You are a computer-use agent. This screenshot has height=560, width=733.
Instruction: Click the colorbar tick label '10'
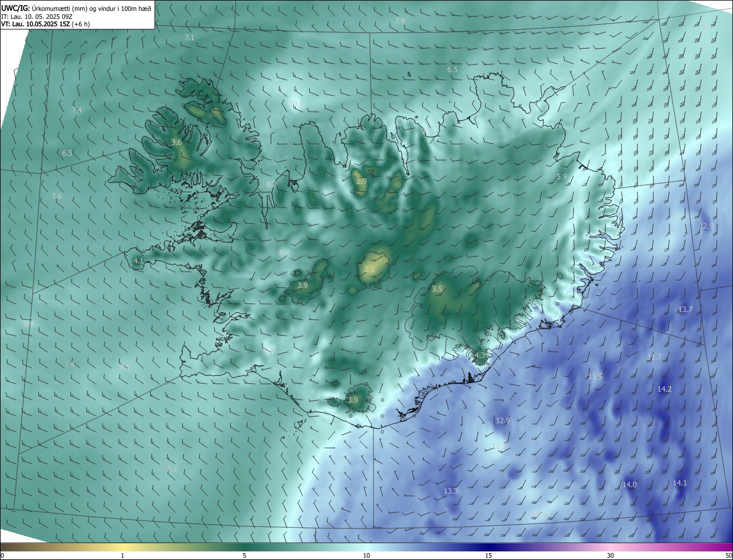[366, 555]
